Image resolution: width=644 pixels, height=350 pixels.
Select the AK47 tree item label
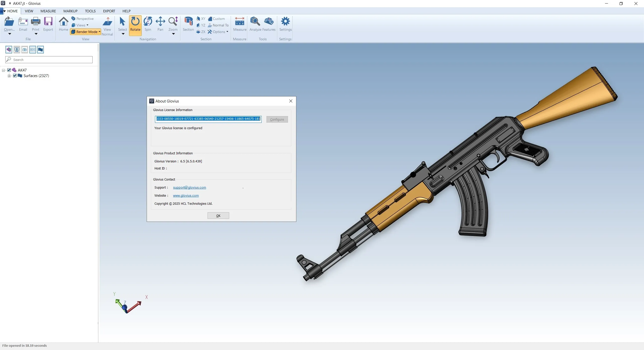(22, 70)
